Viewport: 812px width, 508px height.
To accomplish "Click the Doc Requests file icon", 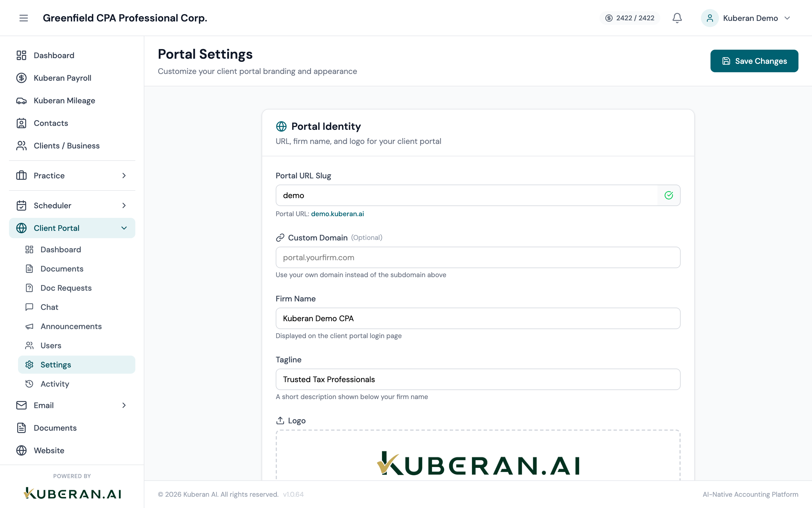I will 29,288.
